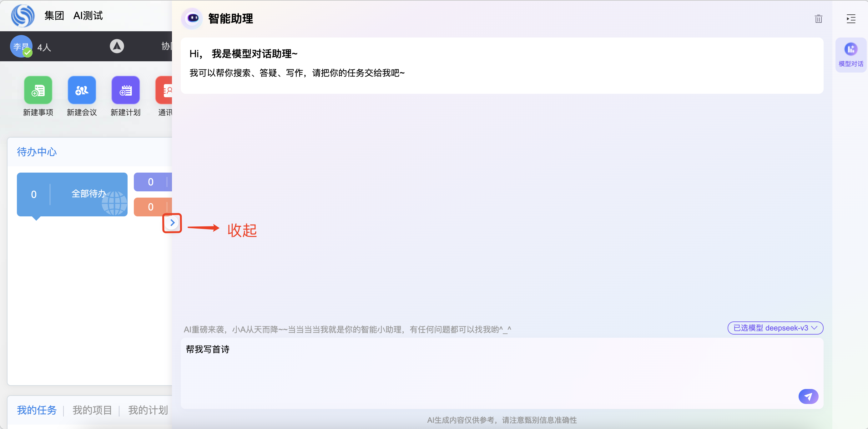The width and height of the screenshot is (868, 429).
Task: Switch to the 我的任务 tab
Action: point(37,410)
